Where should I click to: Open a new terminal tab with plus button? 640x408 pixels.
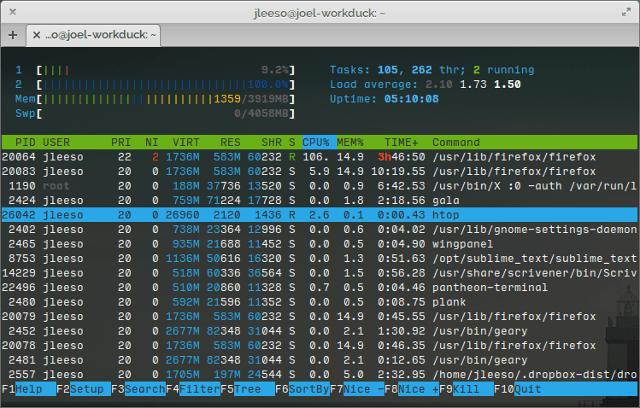13,35
